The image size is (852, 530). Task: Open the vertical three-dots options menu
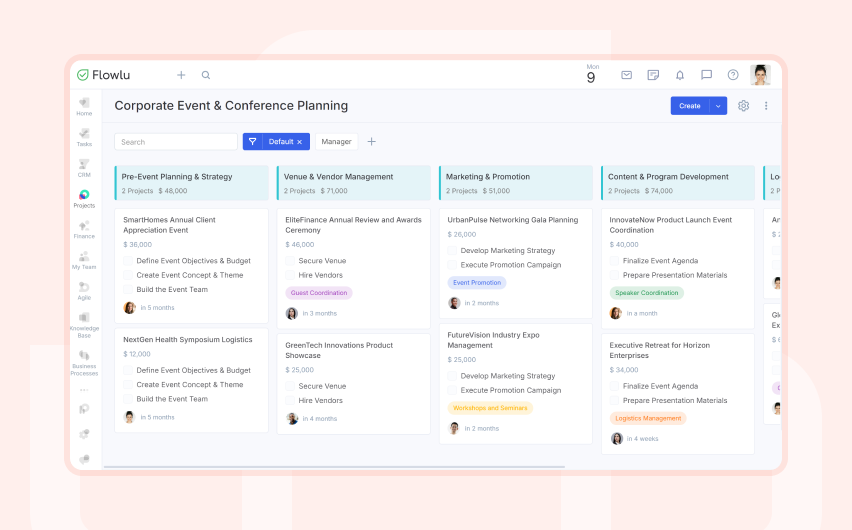[766, 106]
